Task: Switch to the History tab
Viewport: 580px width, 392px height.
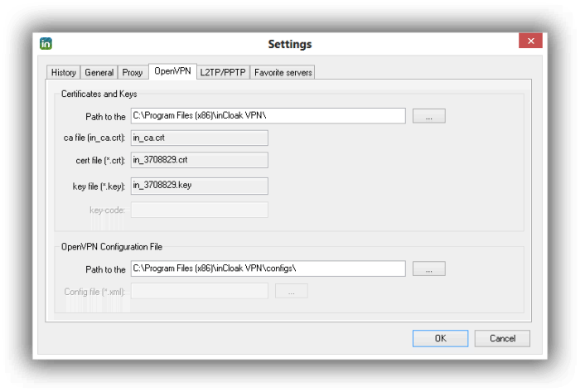Action: [x=64, y=72]
